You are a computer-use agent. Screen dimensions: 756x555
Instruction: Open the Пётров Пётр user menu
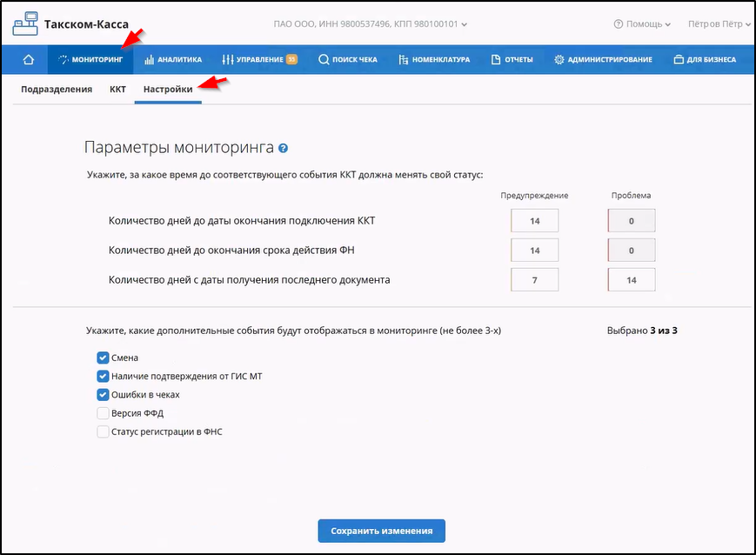point(719,24)
